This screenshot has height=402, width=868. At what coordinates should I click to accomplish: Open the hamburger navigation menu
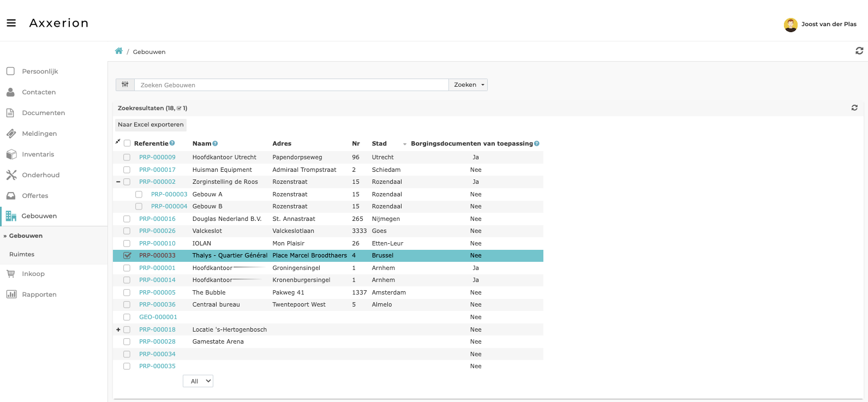[11, 23]
